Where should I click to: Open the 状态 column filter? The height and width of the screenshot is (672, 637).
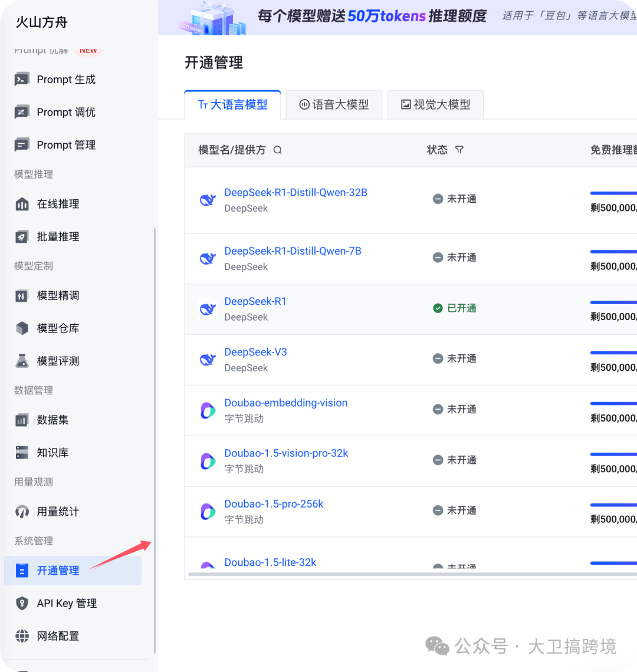coord(459,150)
